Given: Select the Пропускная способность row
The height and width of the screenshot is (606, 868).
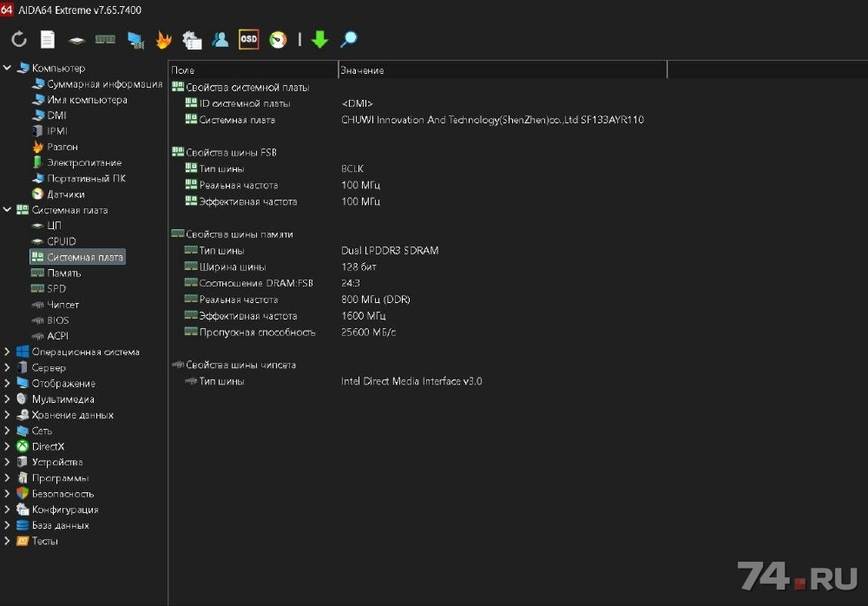Looking at the screenshot, I should (x=257, y=333).
